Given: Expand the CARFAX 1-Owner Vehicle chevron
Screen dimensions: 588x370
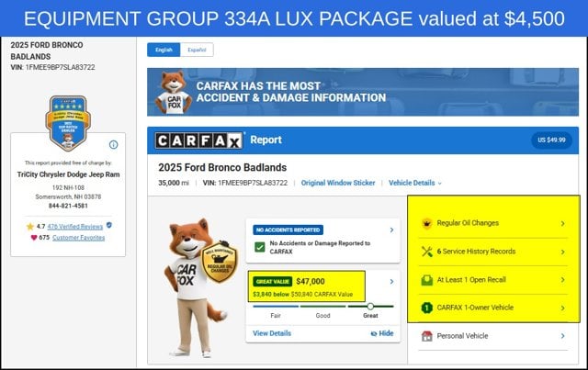Looking at the screenshot, I should tap(563, 308).
